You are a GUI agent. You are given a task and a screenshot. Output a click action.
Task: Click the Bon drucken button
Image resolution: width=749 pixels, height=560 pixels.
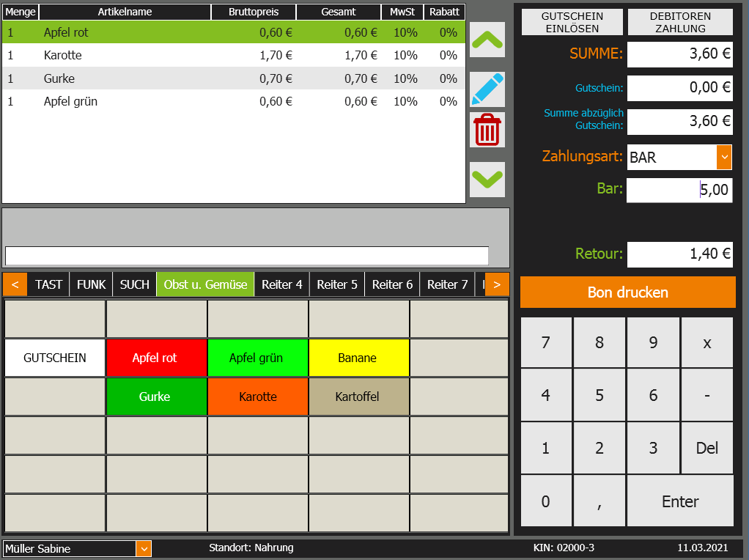coord(627,292)
